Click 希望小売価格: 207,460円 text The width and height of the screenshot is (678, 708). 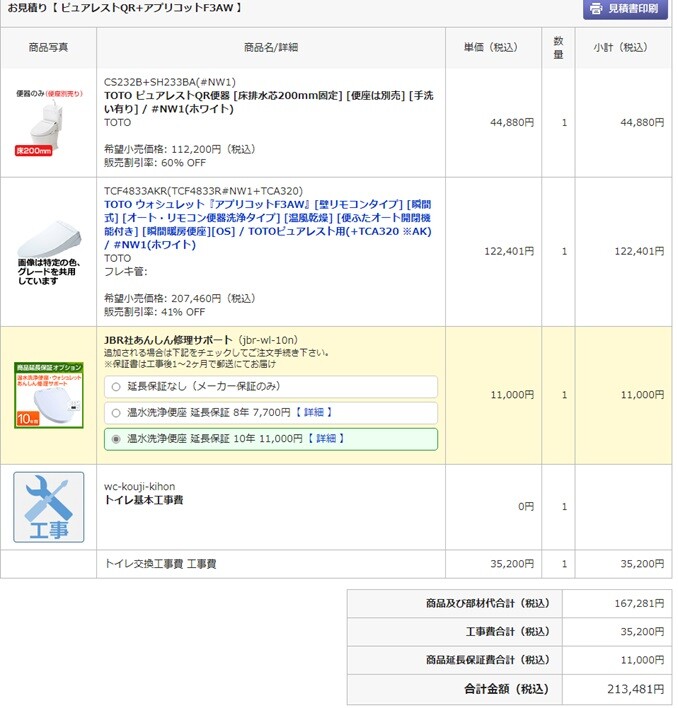pyautogui.click(x=180, y=298)
